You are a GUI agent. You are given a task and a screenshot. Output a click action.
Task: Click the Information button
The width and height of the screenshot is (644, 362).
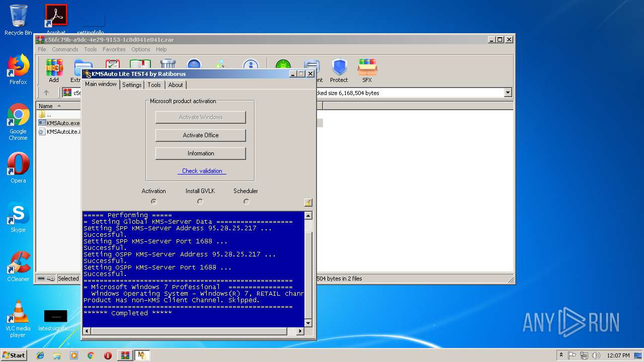click(x=201, y=153)
